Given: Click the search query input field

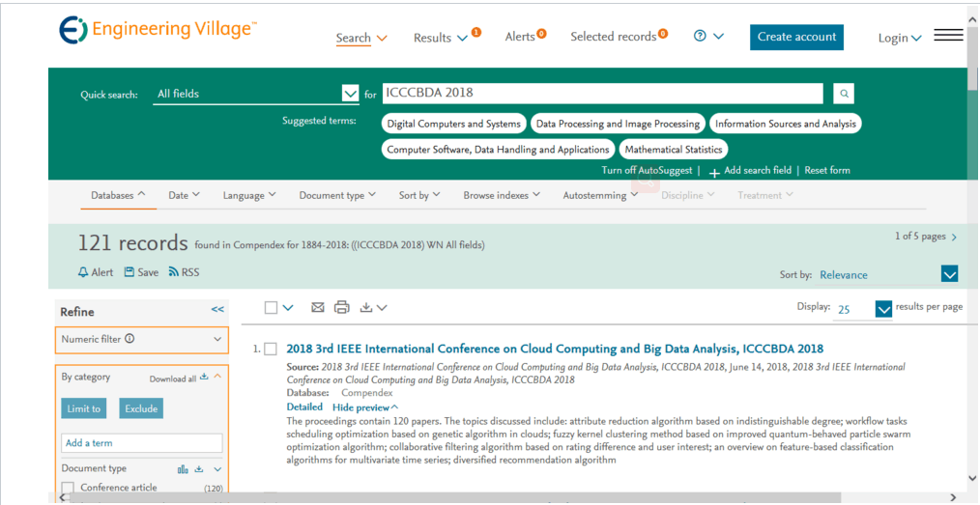Looking at the screenshot, I should pos(602,94).
